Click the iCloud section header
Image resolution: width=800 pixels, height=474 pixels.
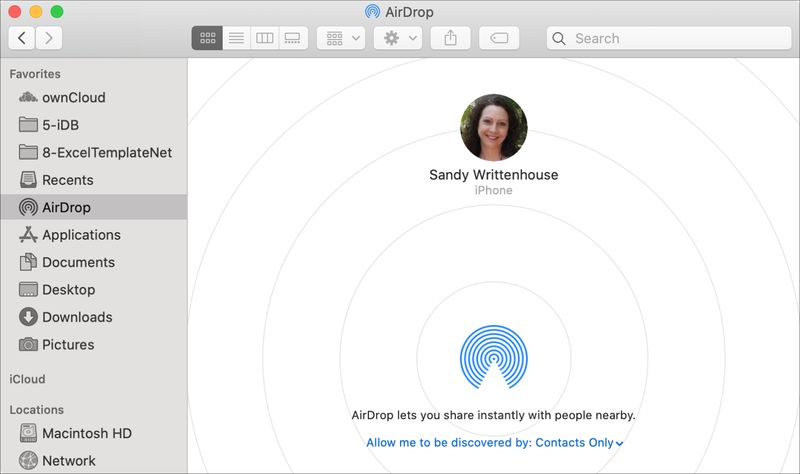[x=28, y=379]
